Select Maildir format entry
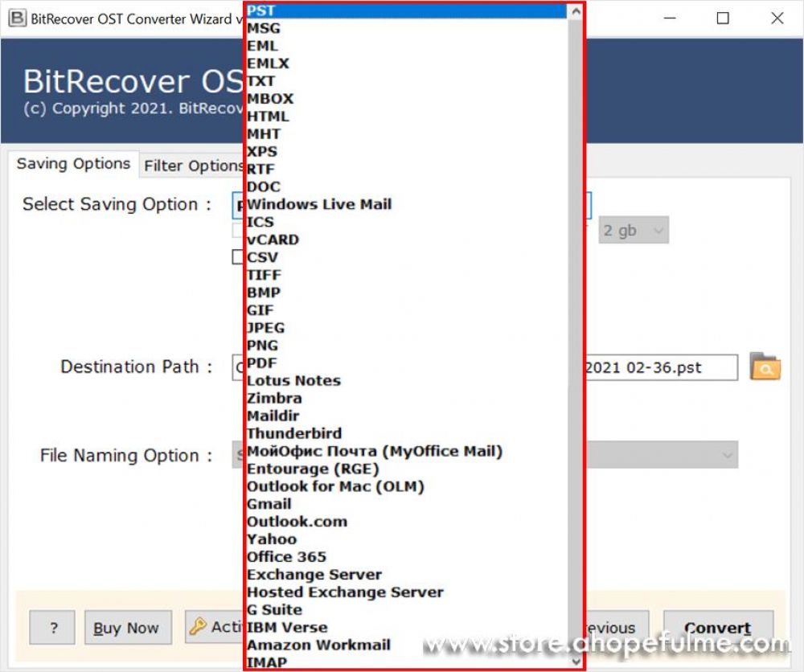 pyautogui.click(x=407, y=416)
